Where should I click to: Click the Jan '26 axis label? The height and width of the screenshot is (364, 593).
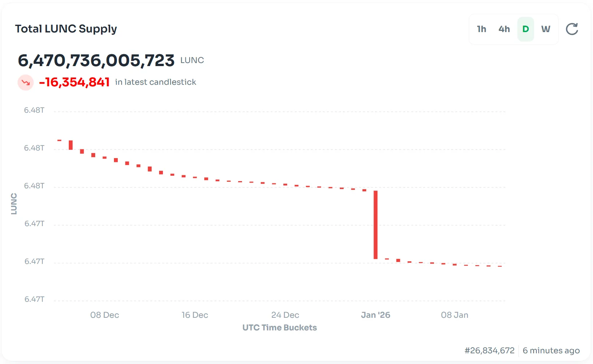(x=375, y=315)
